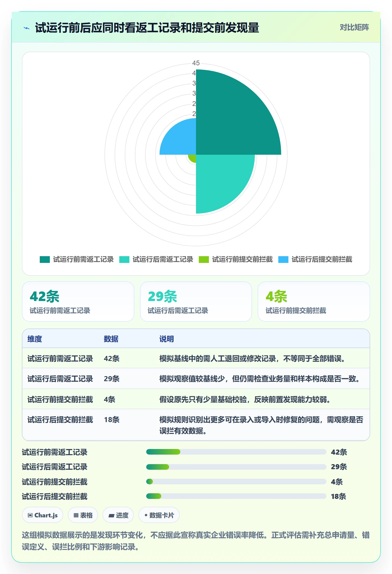Click description starting 模拟观察值较基线少

tap(260, 379)
